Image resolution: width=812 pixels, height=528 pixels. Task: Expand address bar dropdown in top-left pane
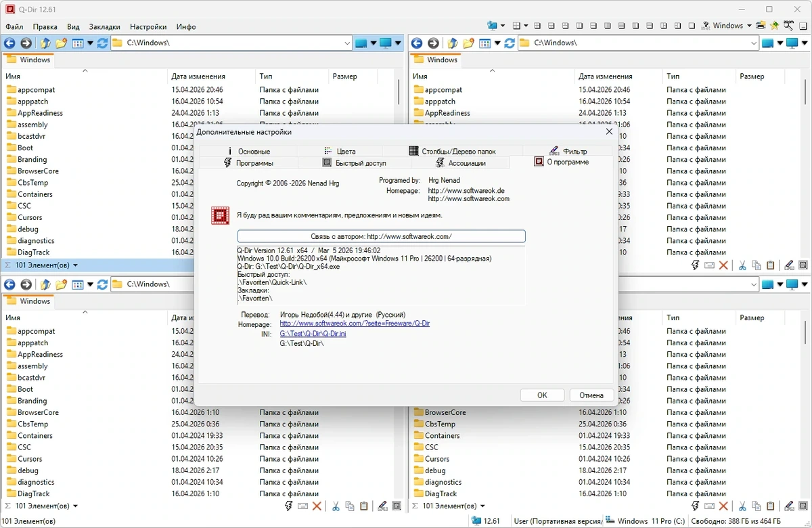(347, 43)
